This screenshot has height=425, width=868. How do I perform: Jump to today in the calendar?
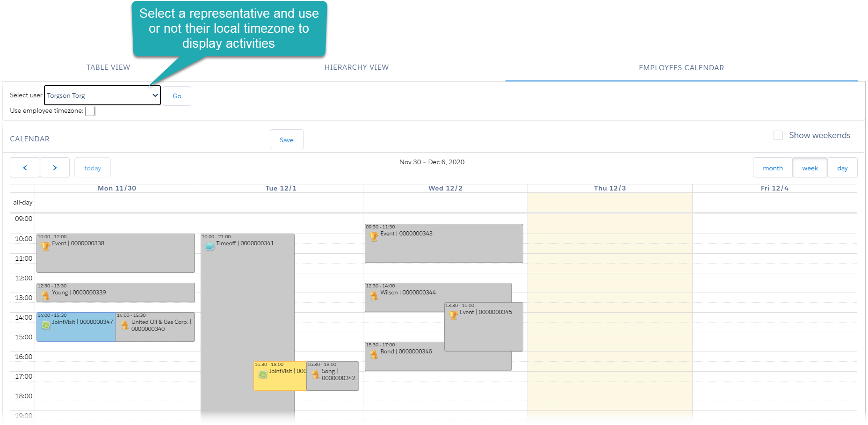[92, 168]
